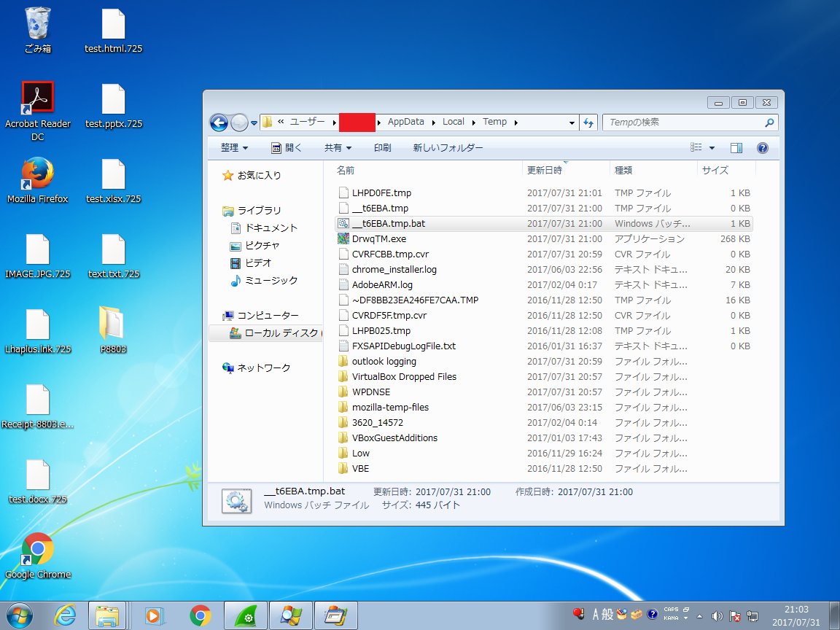The height and width of the screenshot is (630, 840).
Task: Toggle the preview pane button
Action: [x=736, y=148]
